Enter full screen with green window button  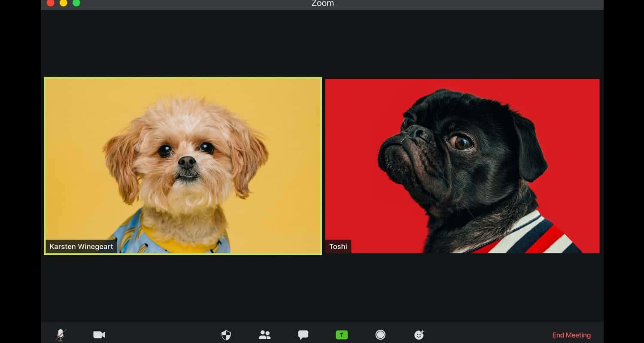pyautogui.click(x=76, y=3)
